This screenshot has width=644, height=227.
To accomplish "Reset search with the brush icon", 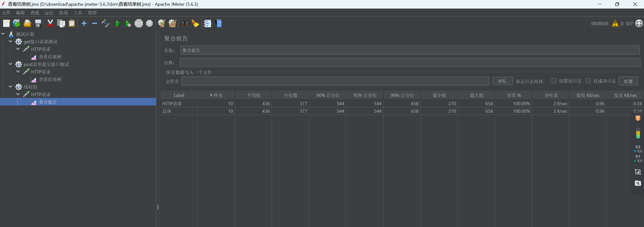I will (195, 23).
